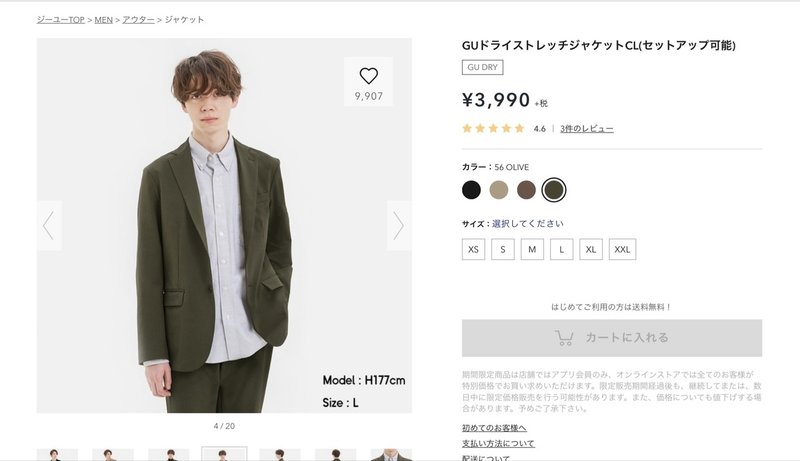
Task: Click the GU DRY tag
Action: [x=483, y=67]
